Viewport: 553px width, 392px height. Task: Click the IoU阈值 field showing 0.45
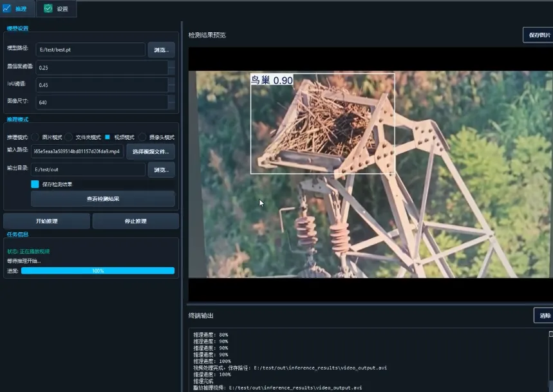click(102, 85)
